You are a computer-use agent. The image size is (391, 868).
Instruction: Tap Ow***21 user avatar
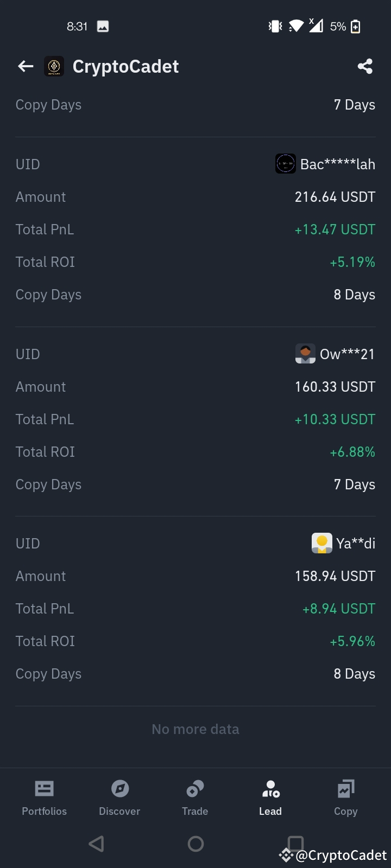(305, 354)
